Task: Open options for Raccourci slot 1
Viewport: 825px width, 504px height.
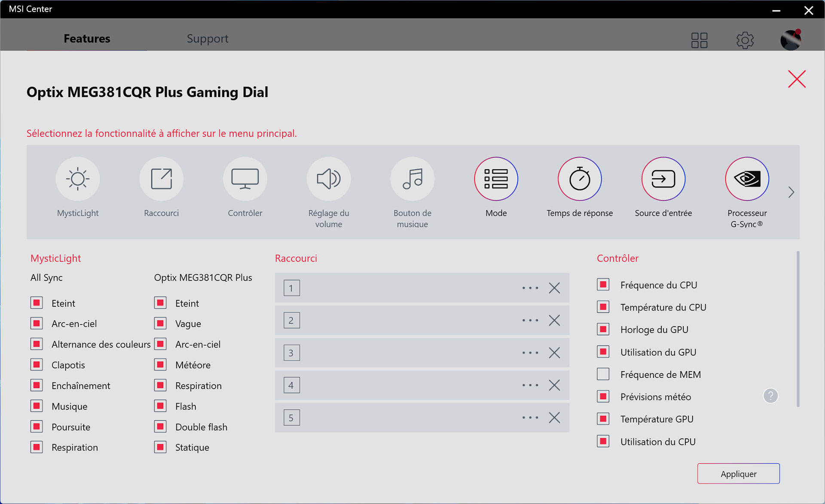Action: click(x=530, y=288)
